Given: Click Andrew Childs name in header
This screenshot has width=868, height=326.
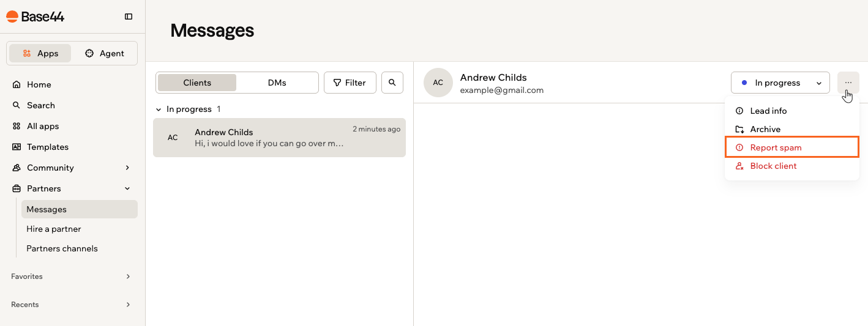Looking at the screenshot, I should click(x=493, y=78).
